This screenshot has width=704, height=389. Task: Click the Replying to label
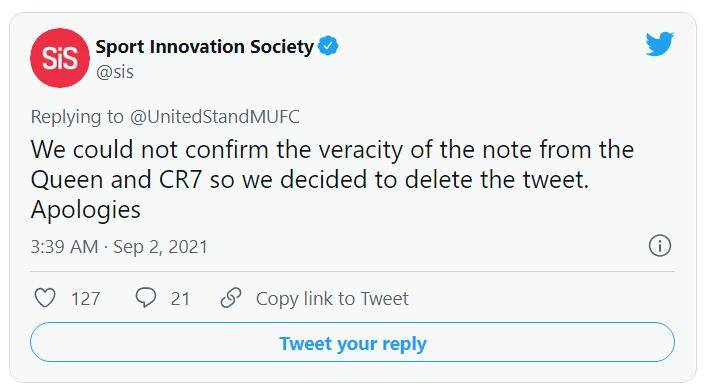click(77, 117)
